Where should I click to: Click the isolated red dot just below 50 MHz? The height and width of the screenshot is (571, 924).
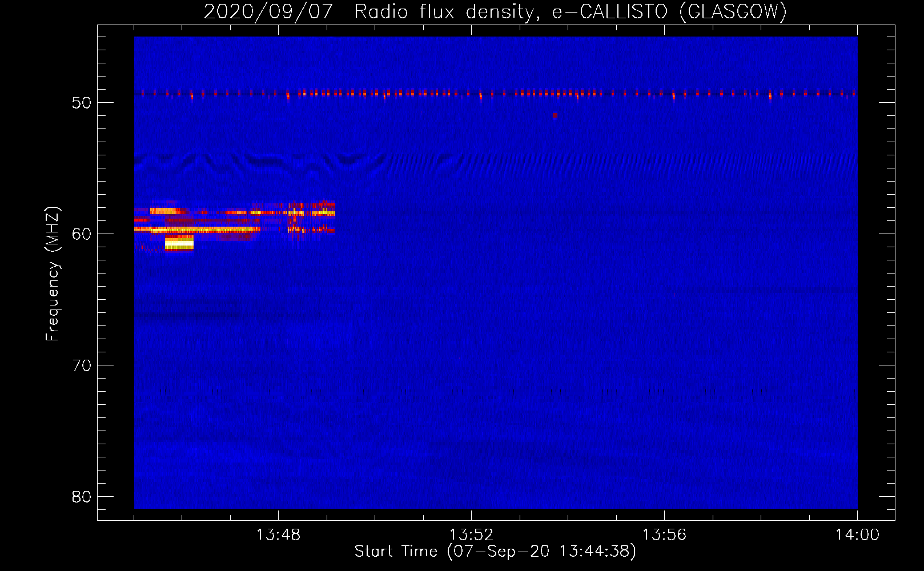[555, 115]
